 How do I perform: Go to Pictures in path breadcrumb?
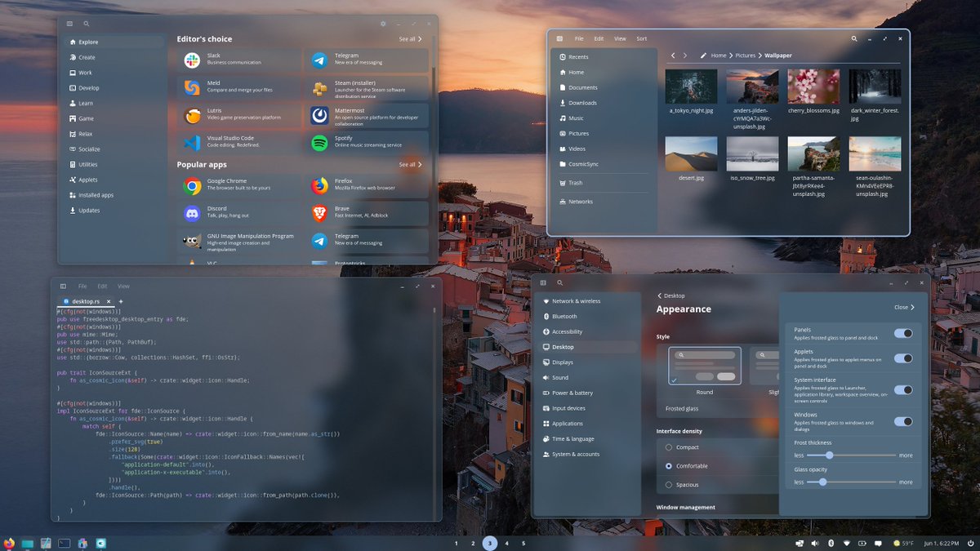click(x=746, y=56)
